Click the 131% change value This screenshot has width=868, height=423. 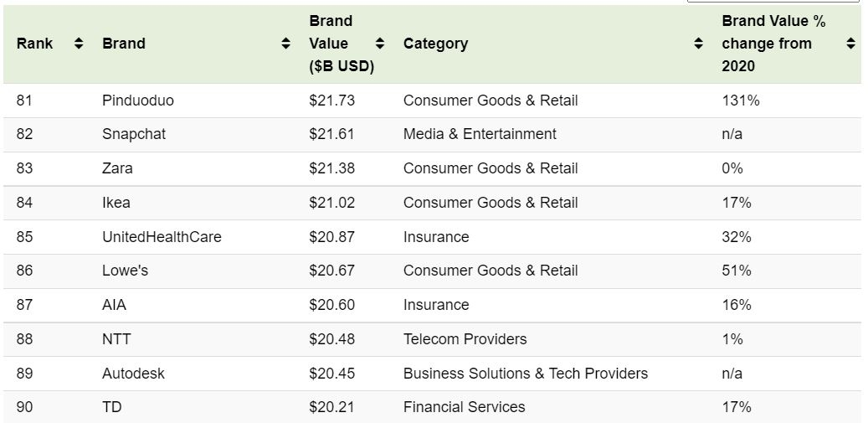740,101
